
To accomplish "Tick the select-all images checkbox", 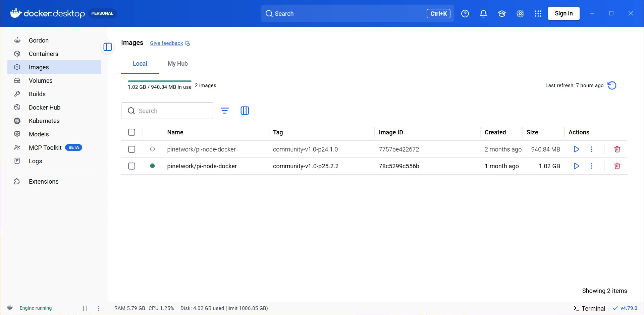I will tap(132, 132).
